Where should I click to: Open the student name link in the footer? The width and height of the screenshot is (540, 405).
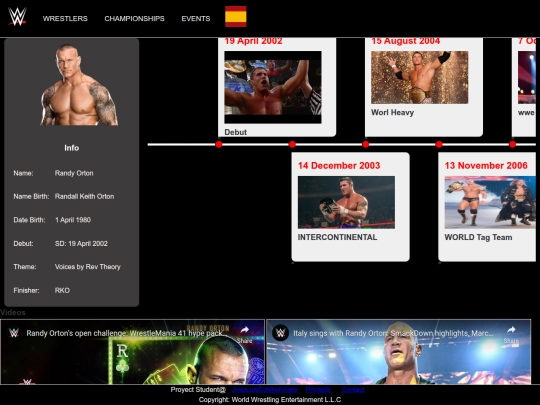tap(264, 390)
